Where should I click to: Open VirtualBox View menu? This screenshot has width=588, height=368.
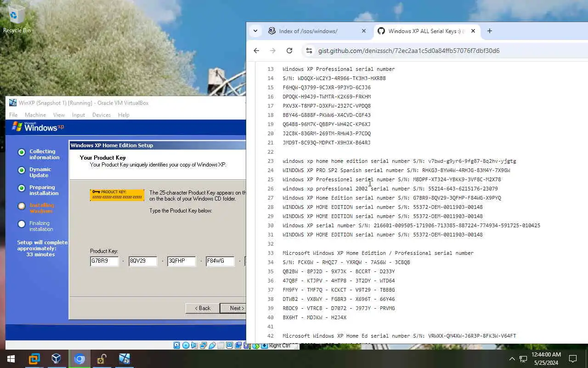coord(59,115)
